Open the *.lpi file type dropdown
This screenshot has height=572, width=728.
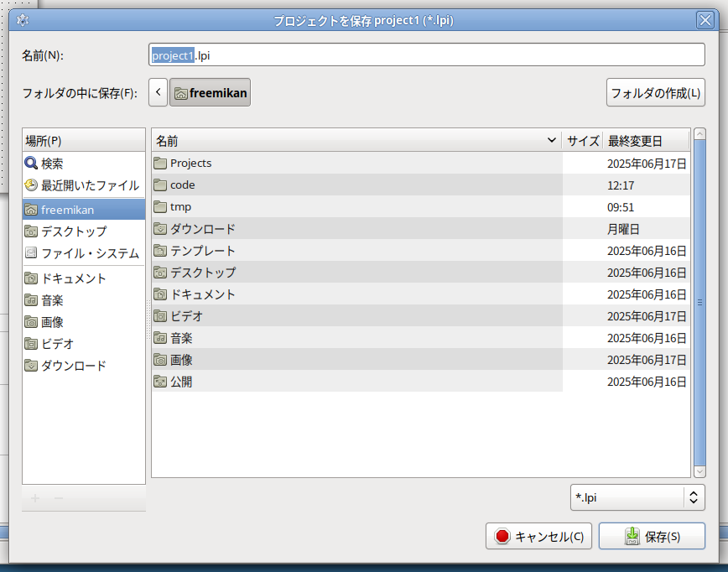(637, 497)
